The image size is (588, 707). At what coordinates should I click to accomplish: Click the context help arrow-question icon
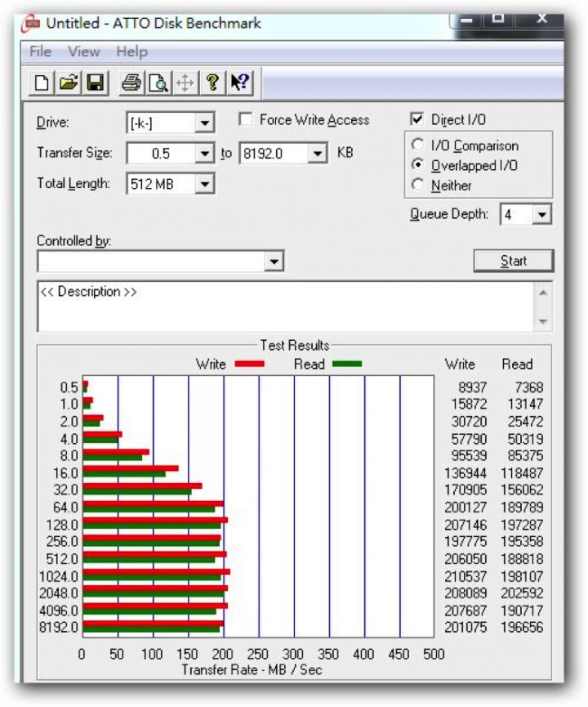[239, 83]
